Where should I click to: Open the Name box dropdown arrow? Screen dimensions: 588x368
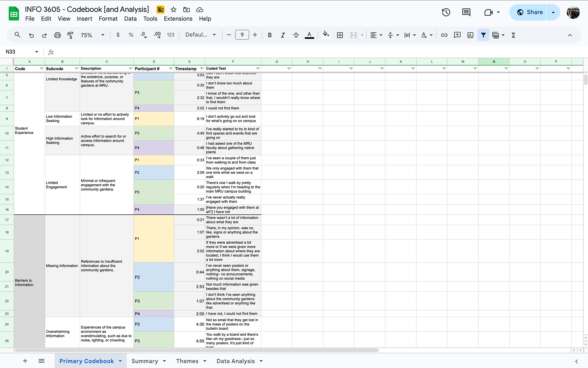tap(37, 52)
